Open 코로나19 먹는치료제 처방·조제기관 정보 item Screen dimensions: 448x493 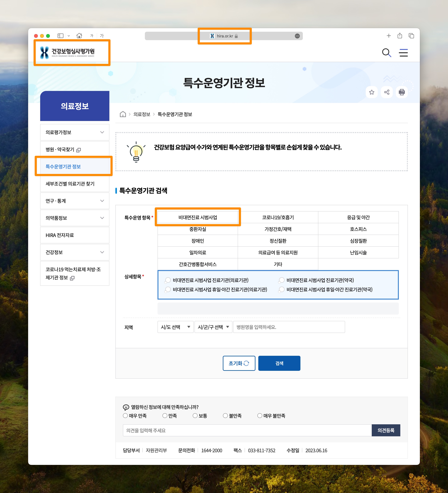point(75,273)
